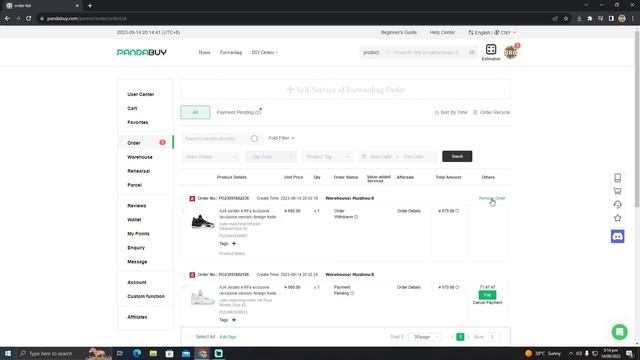Viewport: 640px width, 360px height.
Task: Click info icon beside Order Withdrawn status
Action: point(356,217)
